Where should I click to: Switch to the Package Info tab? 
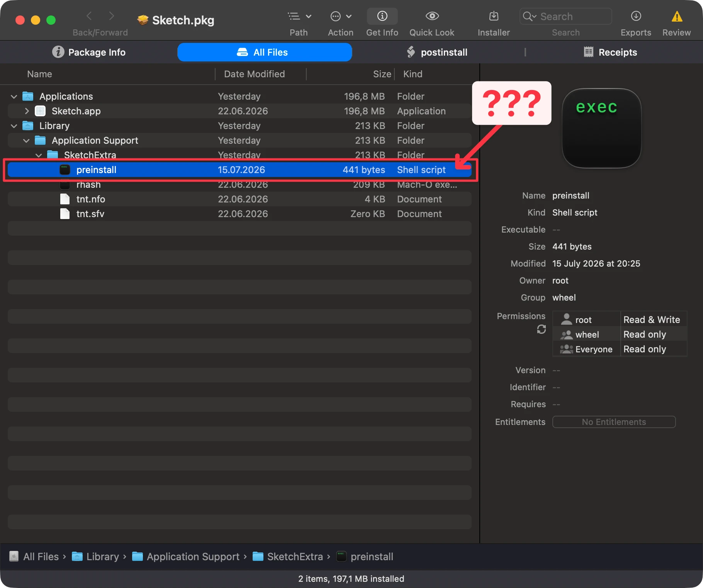pyautogui.click(x=89, y=52)
